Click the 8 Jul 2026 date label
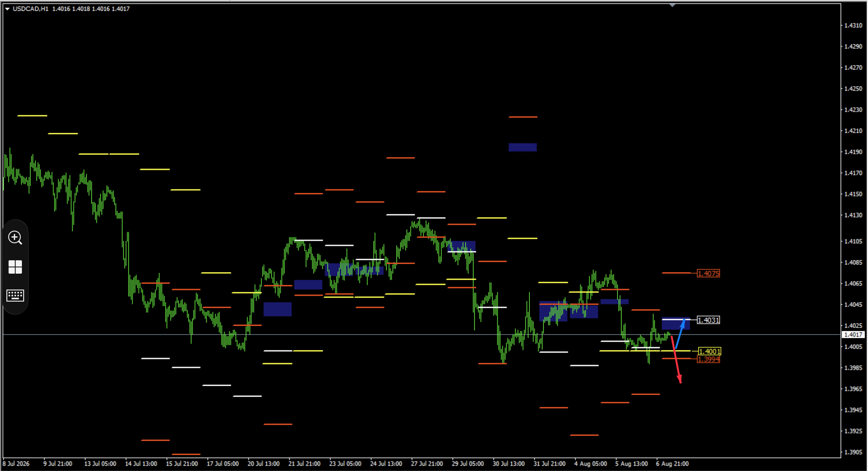Viewport: 868px width, 471px height. click(x=16, y=464)
